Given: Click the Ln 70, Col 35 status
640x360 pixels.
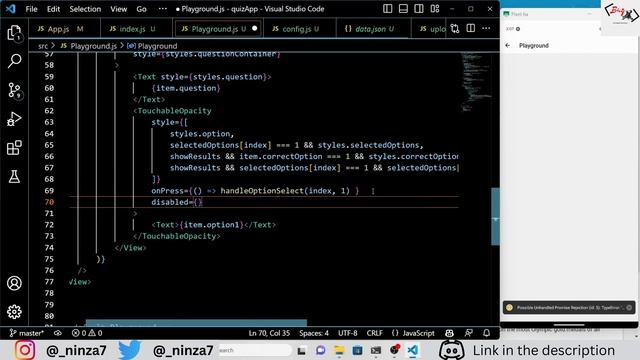Looking at the screenshot, I should [269, 333].
